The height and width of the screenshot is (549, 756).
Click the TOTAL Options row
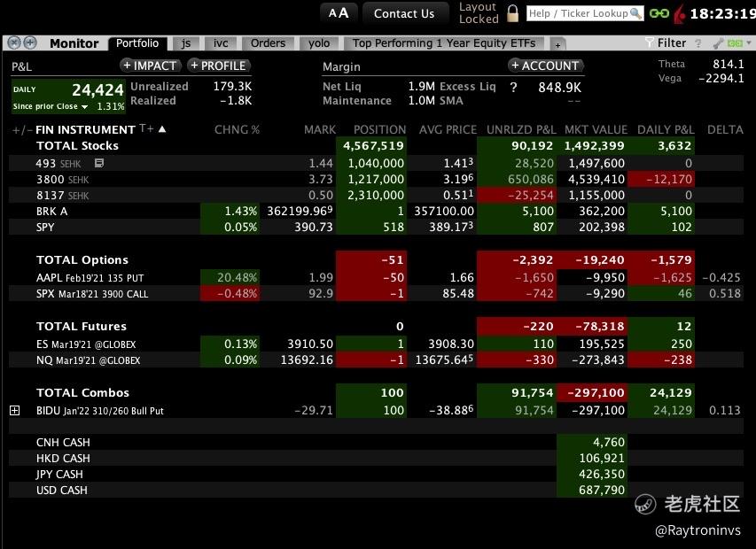376,259
